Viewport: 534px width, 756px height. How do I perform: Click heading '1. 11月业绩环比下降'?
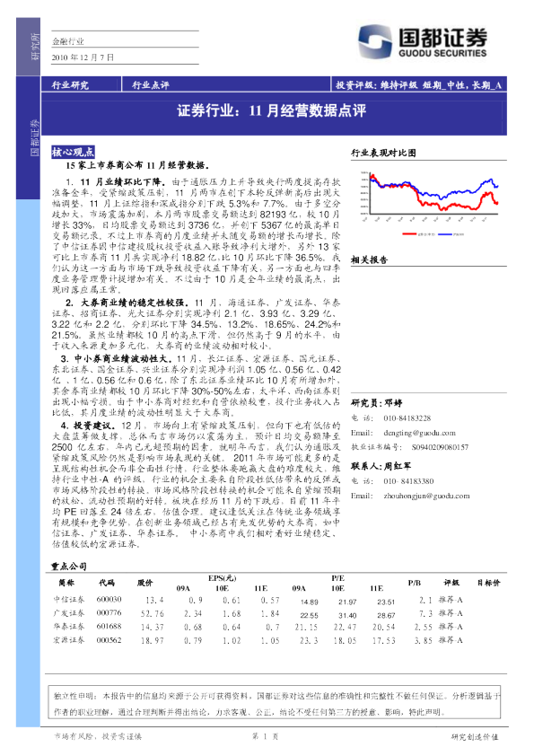tap(116, 182)
